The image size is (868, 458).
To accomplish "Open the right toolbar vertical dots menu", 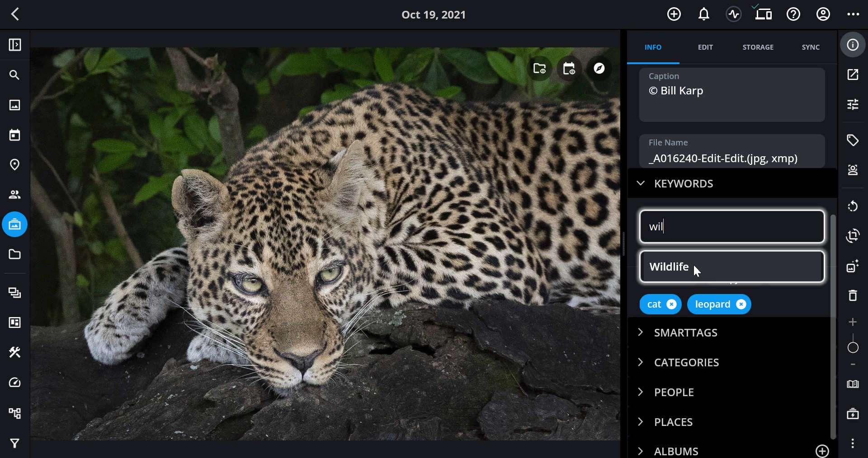I will (x=853, y=444).
